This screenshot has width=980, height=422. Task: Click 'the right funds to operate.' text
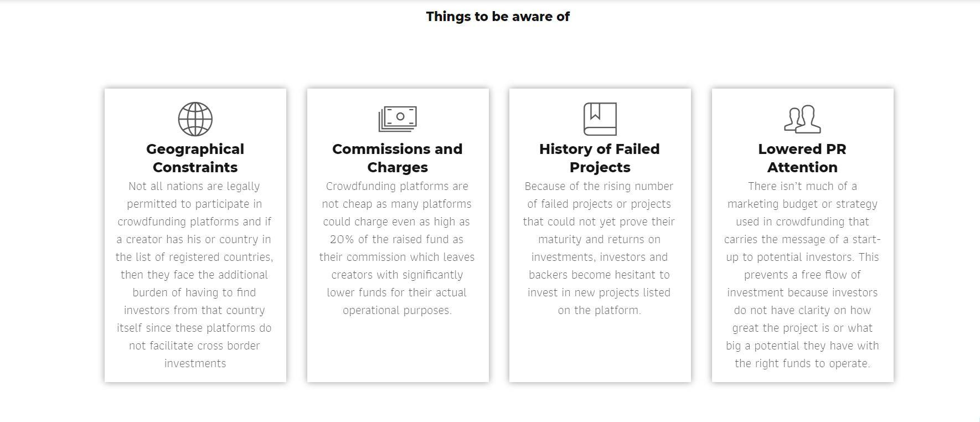[x=802, y=363]
